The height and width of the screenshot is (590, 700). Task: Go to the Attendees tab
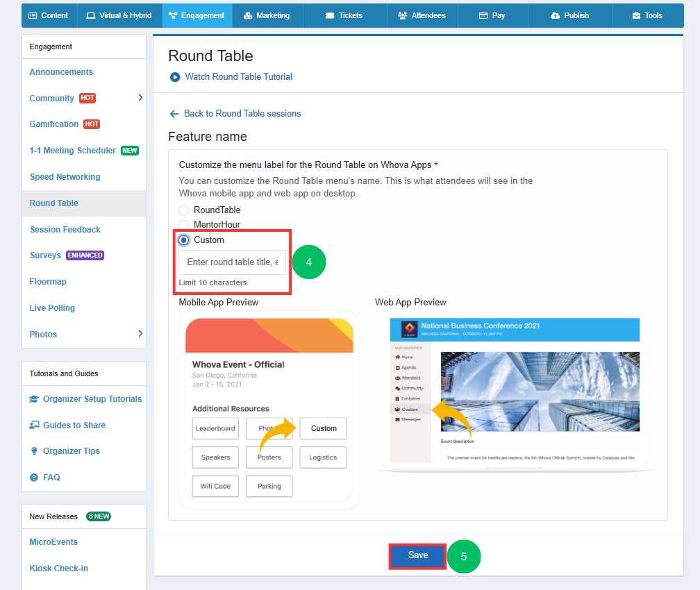422,16
